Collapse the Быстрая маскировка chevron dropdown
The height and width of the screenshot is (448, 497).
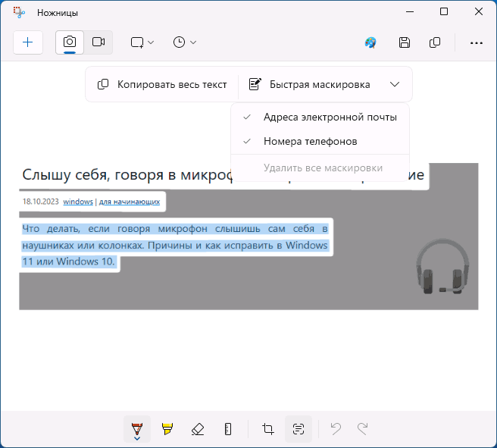tap(395, 84)
